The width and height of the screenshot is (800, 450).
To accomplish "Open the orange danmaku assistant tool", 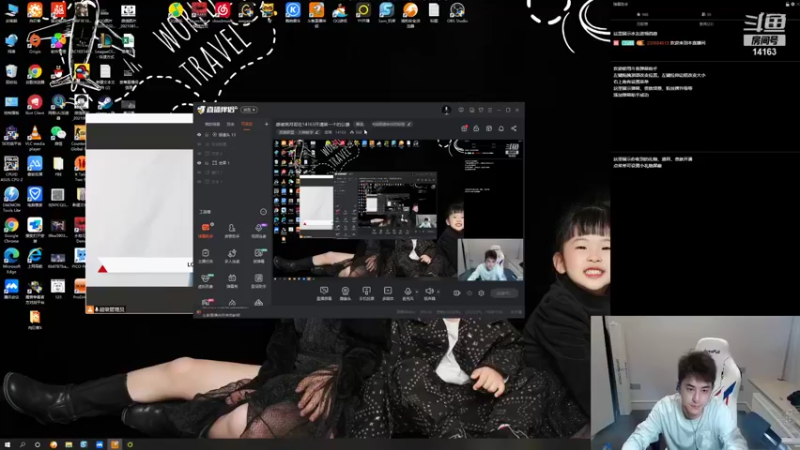I will pyautogui.click(x=206, y=230).
